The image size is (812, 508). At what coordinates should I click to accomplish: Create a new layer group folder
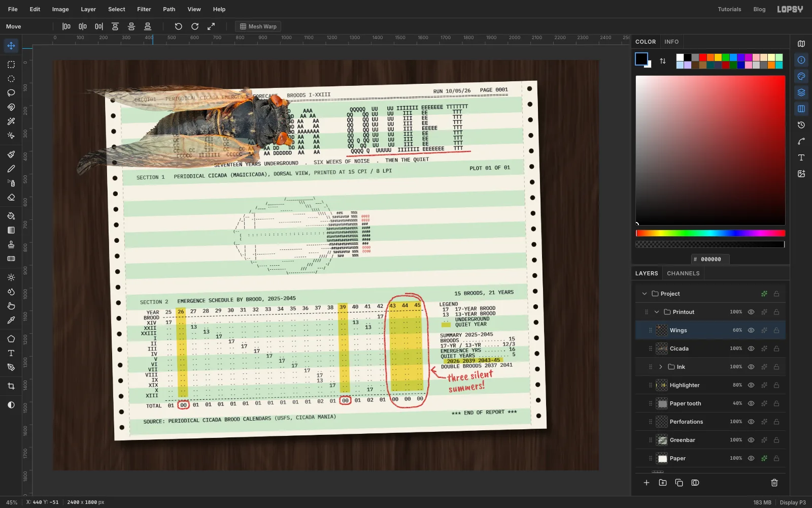(x=663, y=483)
